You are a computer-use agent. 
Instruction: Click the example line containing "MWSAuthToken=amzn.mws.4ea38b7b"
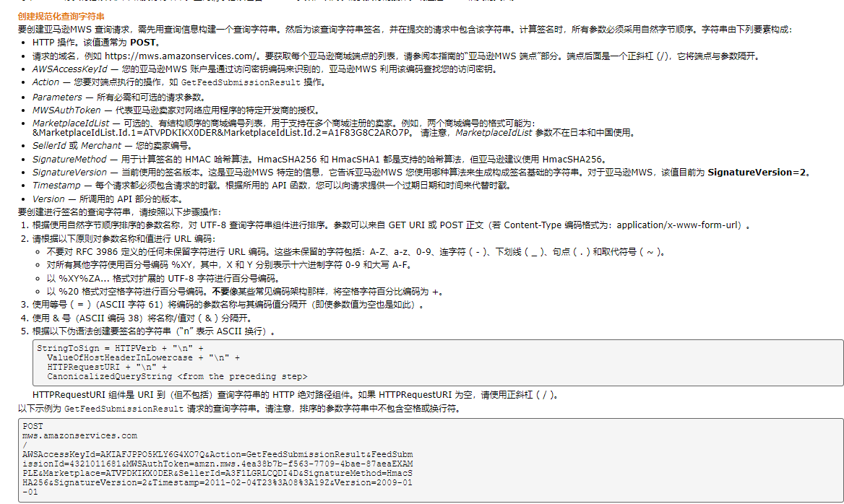tap(218, 464)
